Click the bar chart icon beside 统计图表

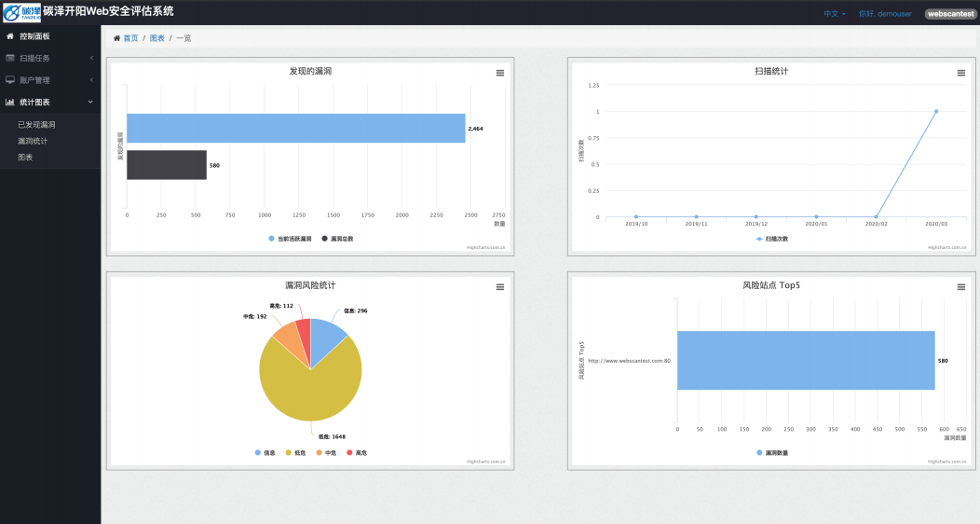[x=10, y=102]
